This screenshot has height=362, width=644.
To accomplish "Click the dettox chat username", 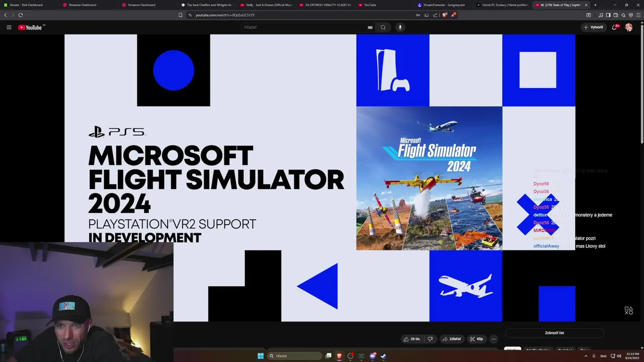I will pyautogui.click(x=540, y=215).
